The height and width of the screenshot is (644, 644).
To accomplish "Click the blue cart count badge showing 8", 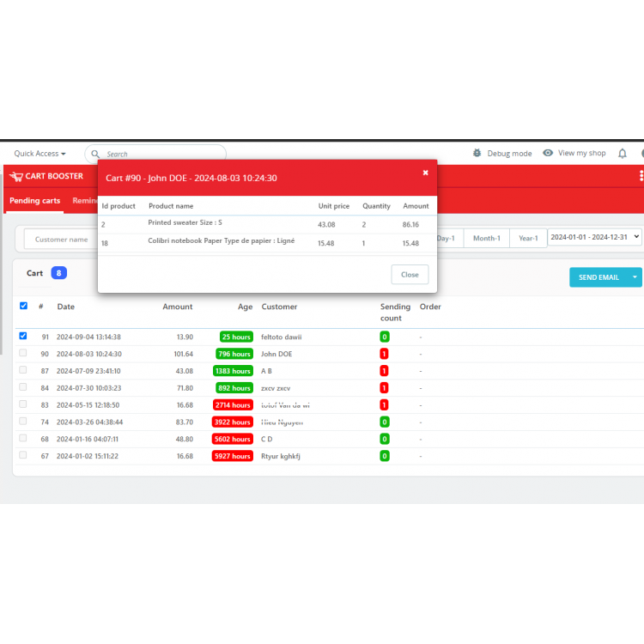I will click(58, 273).
